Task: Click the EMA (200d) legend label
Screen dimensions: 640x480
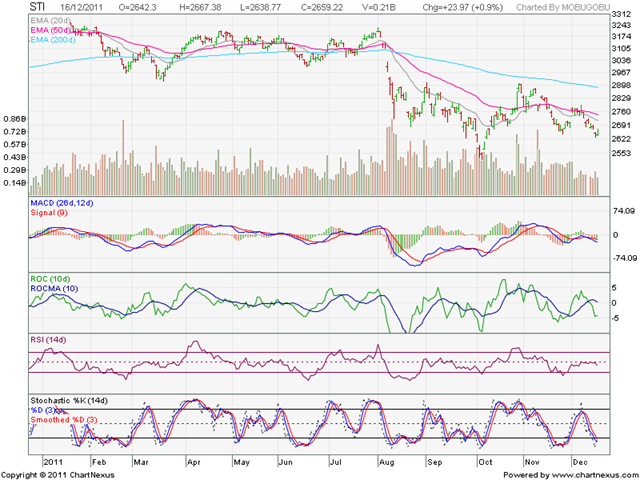Action: coord(53,40)
